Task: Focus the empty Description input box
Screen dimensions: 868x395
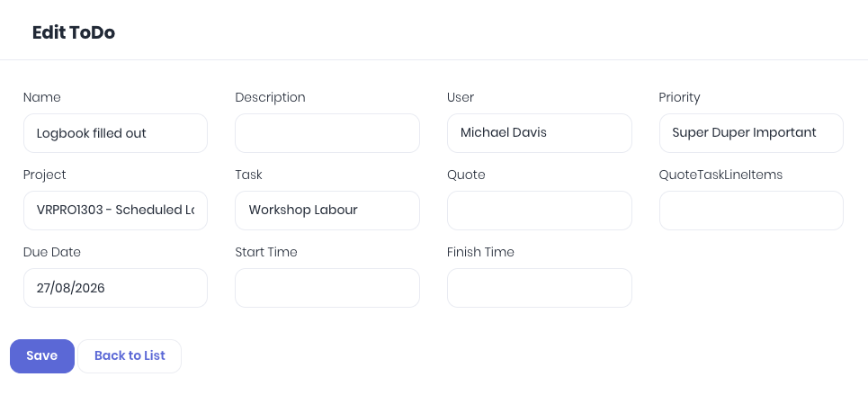Action: [327, 133]
